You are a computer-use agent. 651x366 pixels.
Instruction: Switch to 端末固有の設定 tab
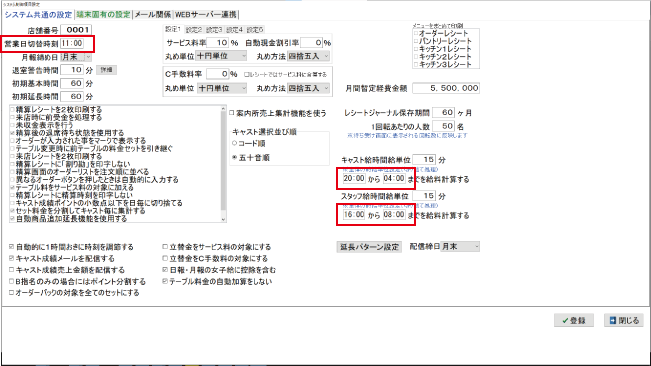103,15
